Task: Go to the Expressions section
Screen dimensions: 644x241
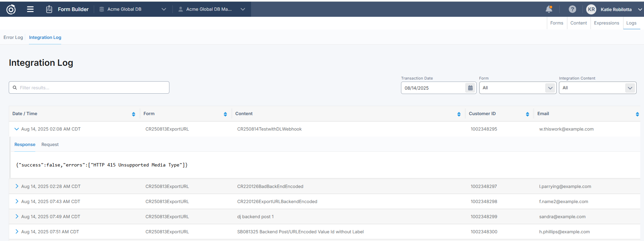Action: coord(606,23)
